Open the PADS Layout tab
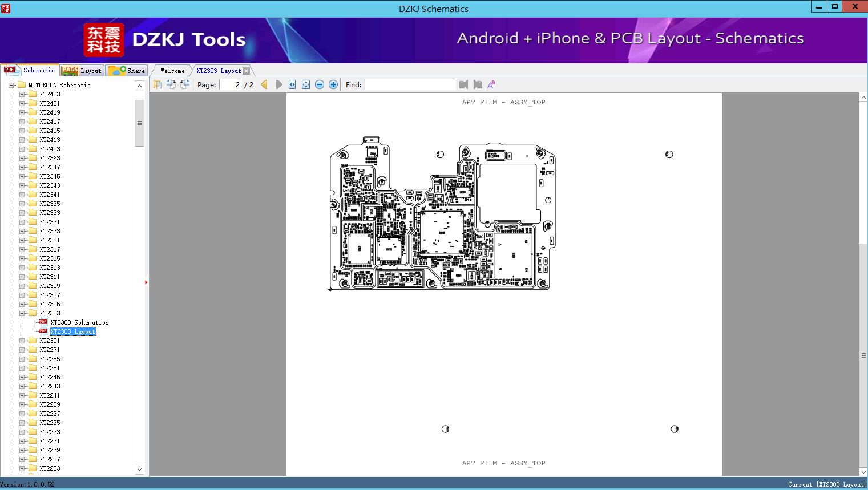Screen dimensions: 868x490 (x=82, y=71)
